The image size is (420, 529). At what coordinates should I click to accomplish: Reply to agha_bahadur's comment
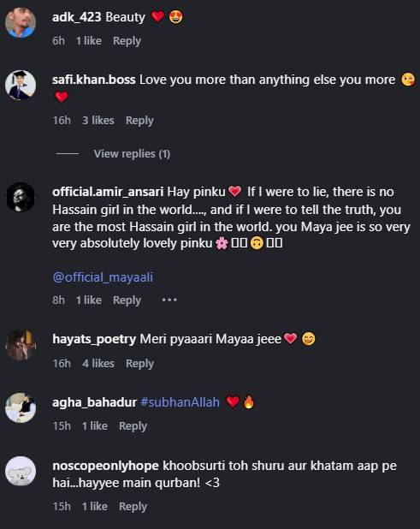[133, 426]
